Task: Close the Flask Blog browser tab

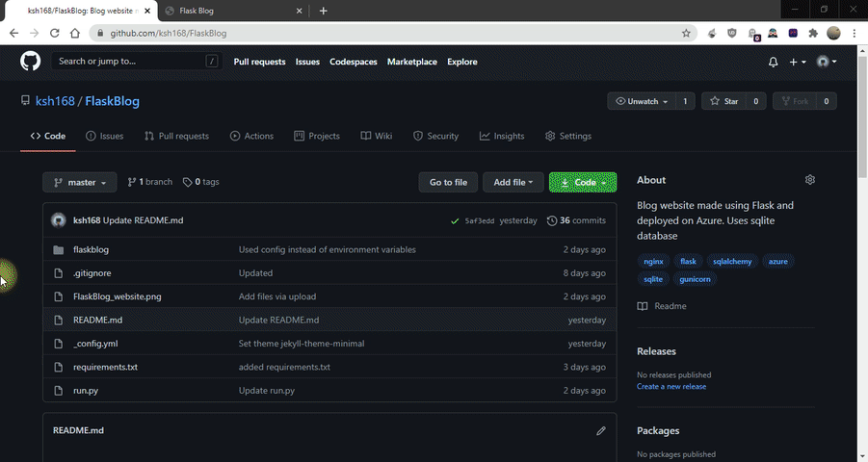Action: pyautogui.click(x=299, y=11)
